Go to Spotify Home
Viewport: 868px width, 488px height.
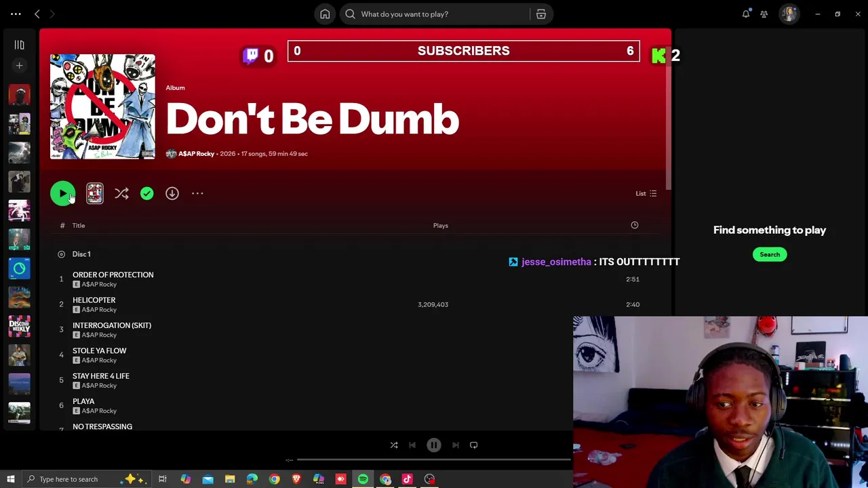[x=325, y=14]
